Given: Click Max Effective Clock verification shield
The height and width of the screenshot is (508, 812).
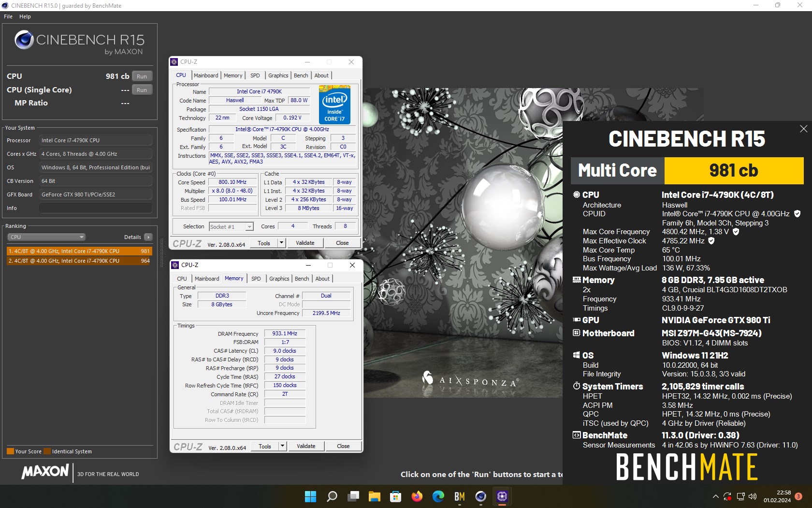Looking at the screenshot, I should tap(711, 240).
